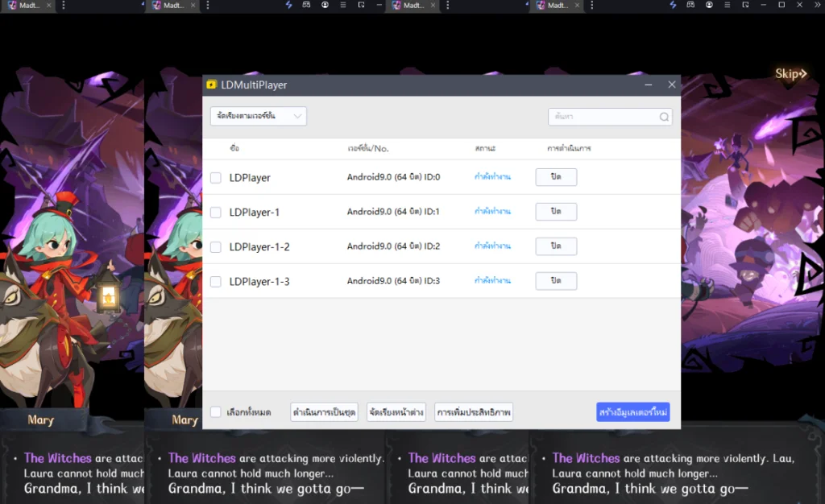
Task: Tick the checkbox for LDPlayer-1-2
Action: click(216, 247)
